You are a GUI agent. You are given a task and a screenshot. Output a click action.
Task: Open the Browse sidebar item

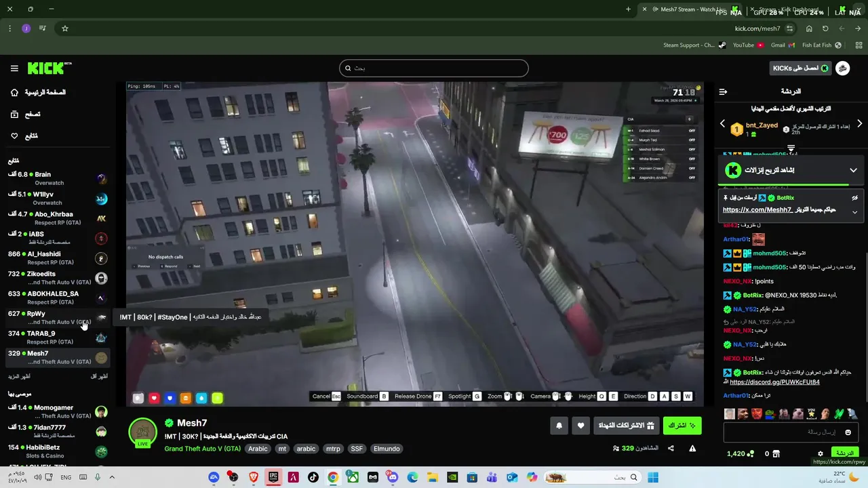25,115
